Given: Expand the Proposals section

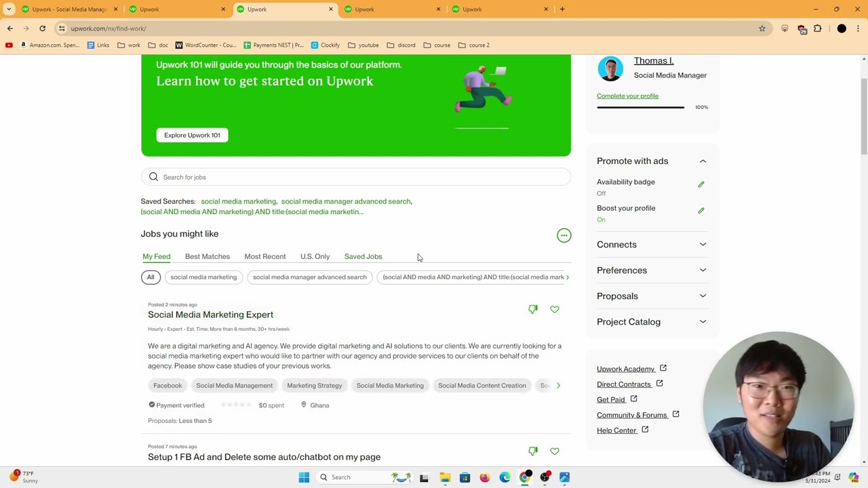Looking at the screenshot, I should pyautogui.click(x=703, y=296).
